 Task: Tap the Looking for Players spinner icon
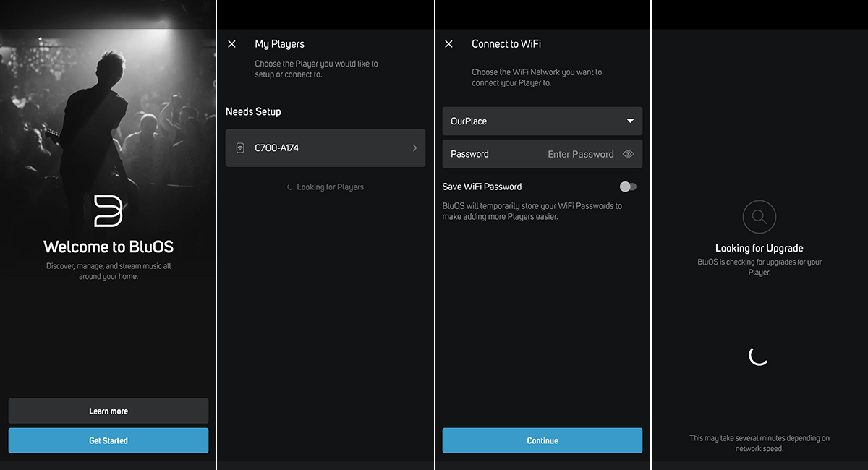[x=290, y=187]
